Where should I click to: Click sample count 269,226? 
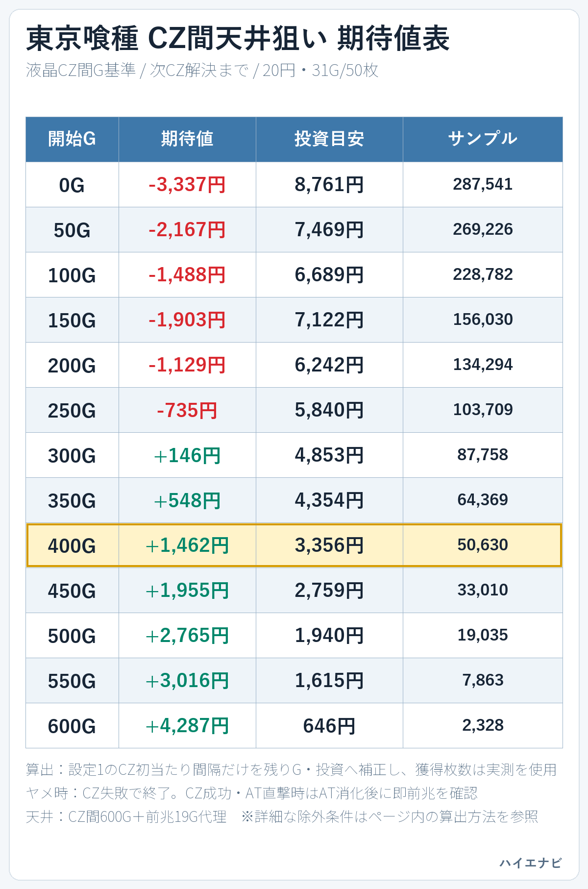click(483, 229)
